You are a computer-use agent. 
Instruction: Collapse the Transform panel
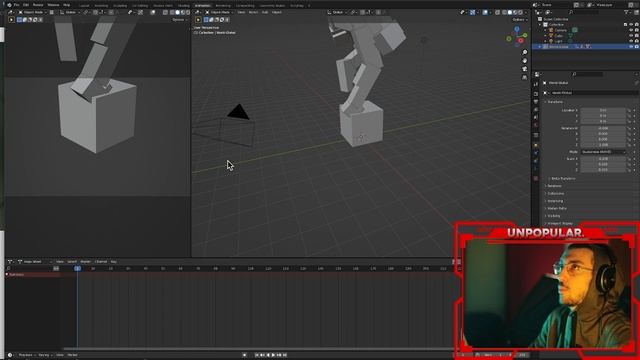coord(555,102)
